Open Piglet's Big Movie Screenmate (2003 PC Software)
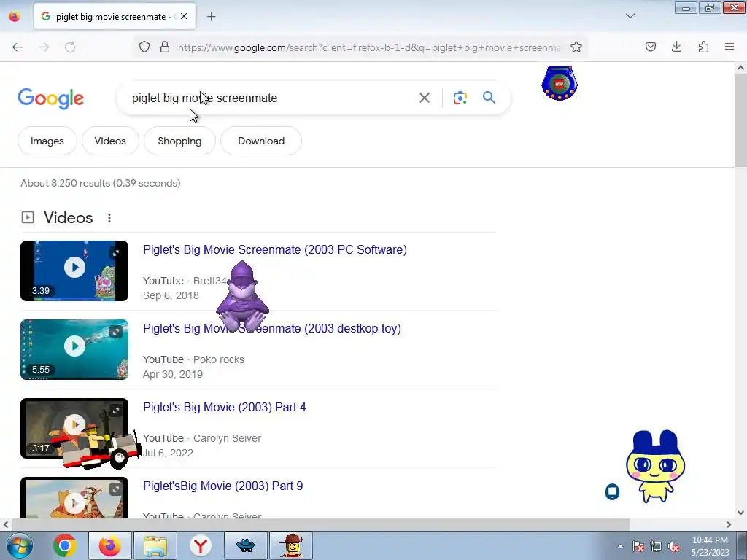 [275, 249]
